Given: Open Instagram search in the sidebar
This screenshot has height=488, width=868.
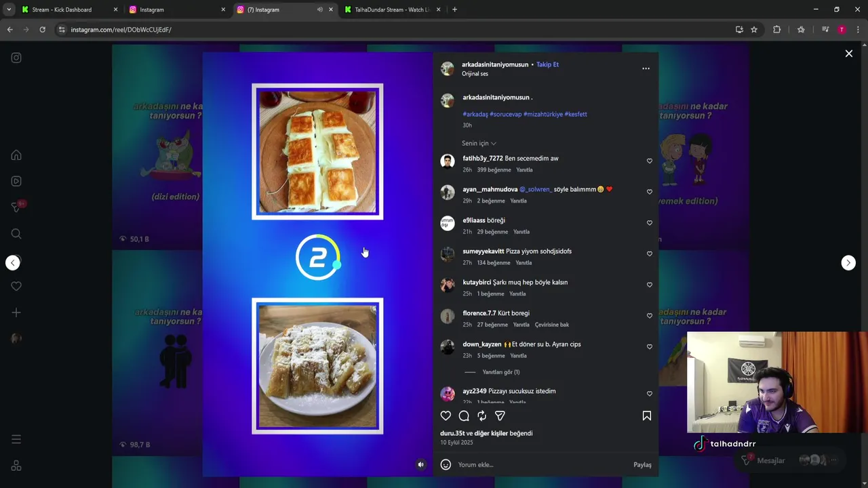Looking at the screenshot, I should click(16, 234).
